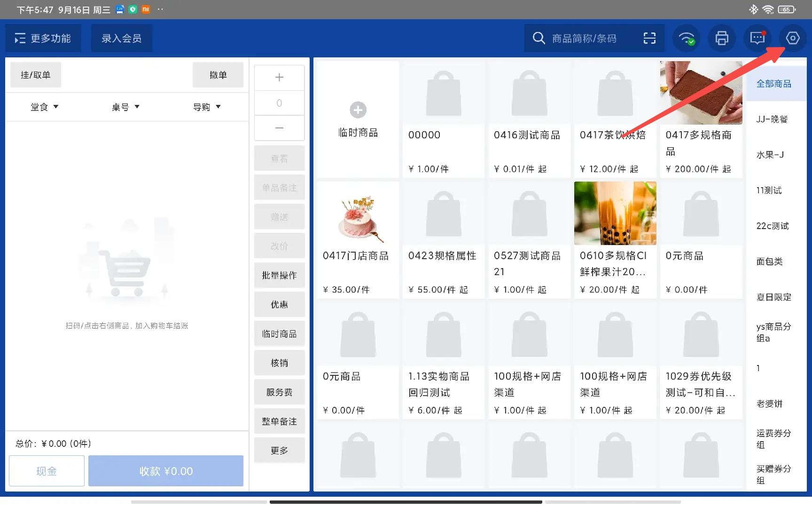Click the 录入会员 button

[121, 38]
